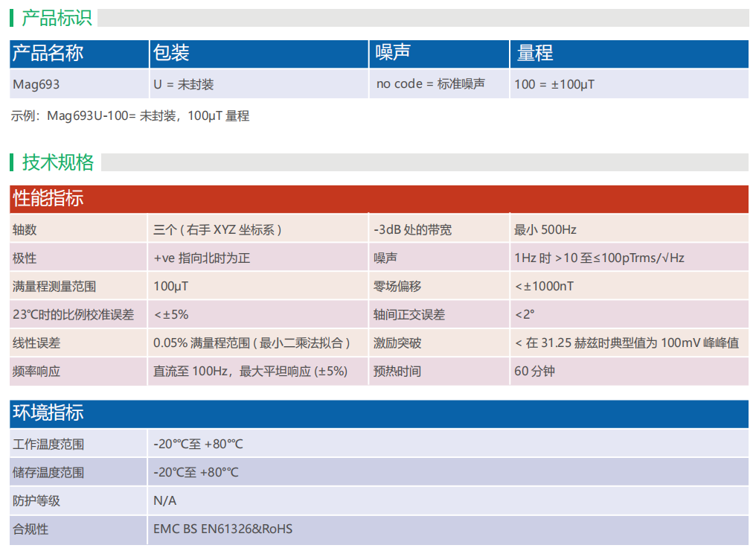
Task: Select the Mag693 product name cell
Action: 36,84
